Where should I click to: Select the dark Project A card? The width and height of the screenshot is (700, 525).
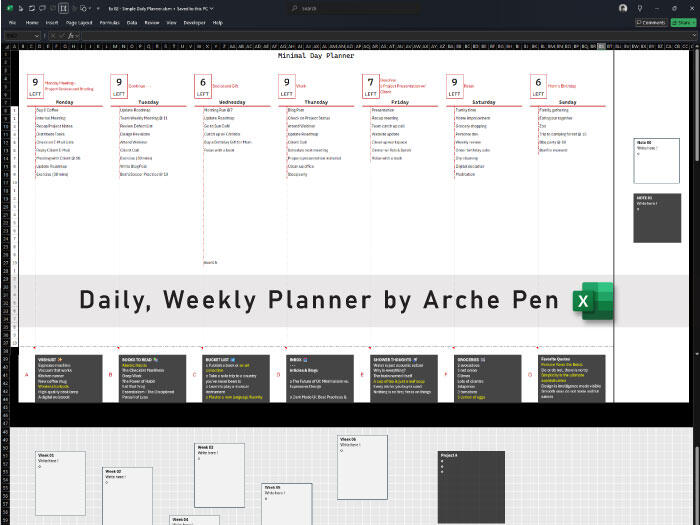[470, 486]
